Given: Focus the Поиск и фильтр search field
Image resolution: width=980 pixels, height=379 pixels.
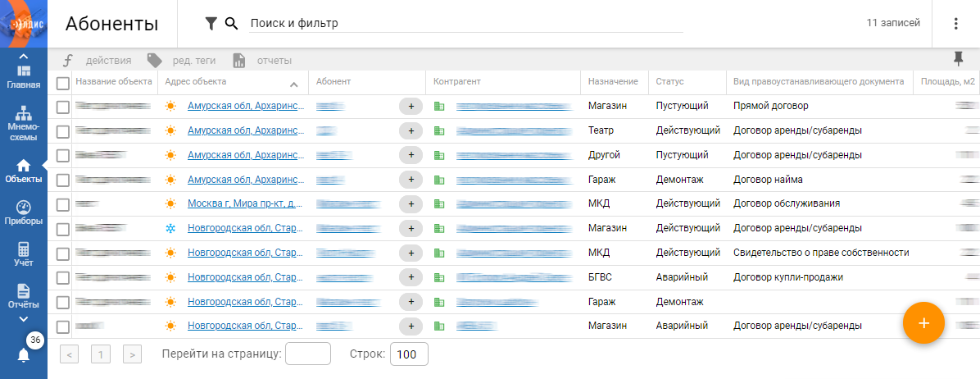Looking at the screenshot, I should pyautogui.click(x=466, y=24).
